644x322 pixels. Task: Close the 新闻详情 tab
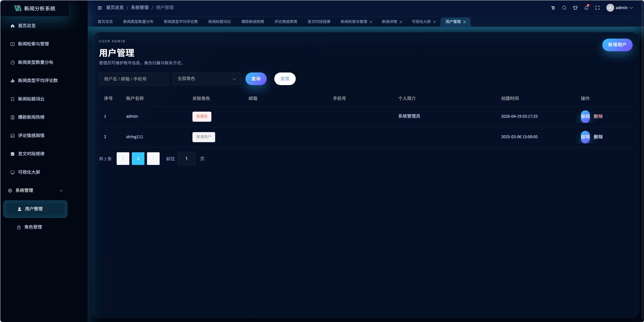click(401, 22)
